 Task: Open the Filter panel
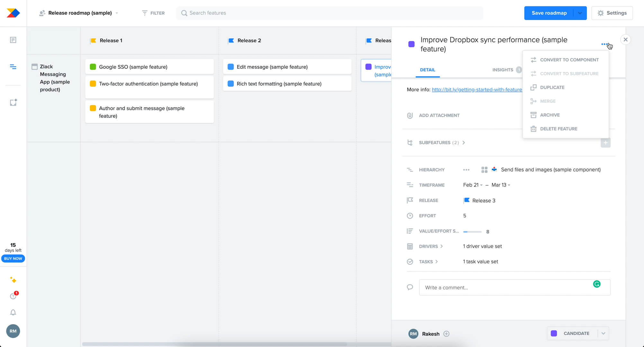pyautogui.click(x=153, y=13)
